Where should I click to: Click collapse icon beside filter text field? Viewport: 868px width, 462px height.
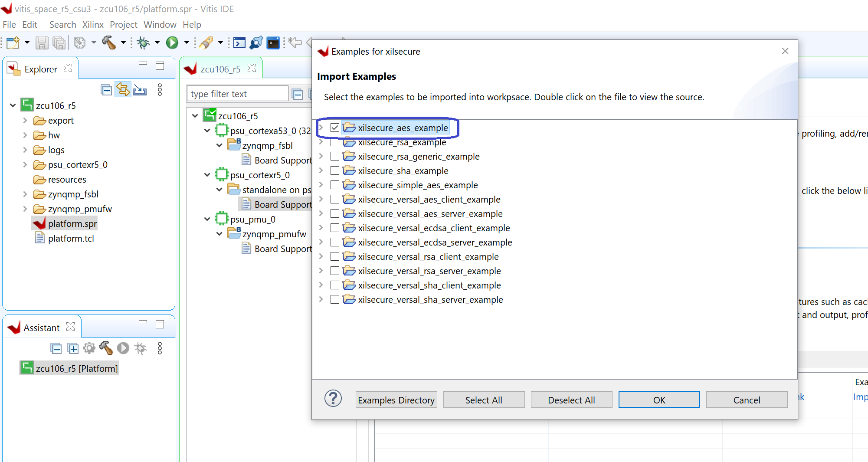[298, 94]
